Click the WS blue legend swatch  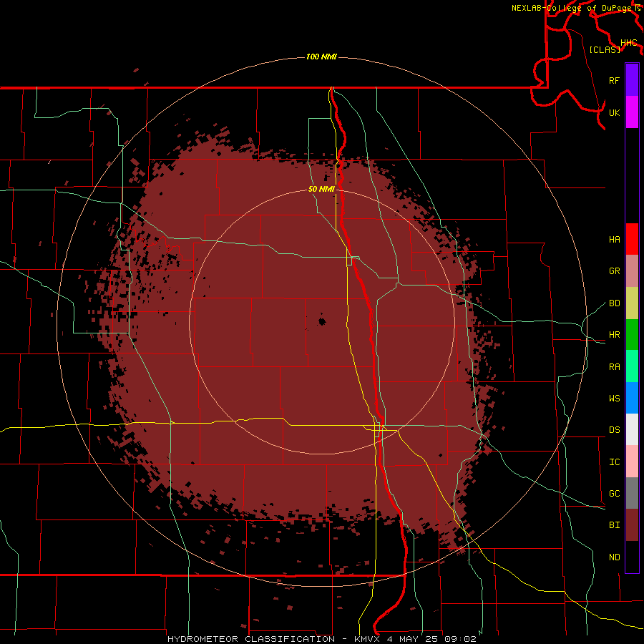pyautogui.click(x=632, y=398)
